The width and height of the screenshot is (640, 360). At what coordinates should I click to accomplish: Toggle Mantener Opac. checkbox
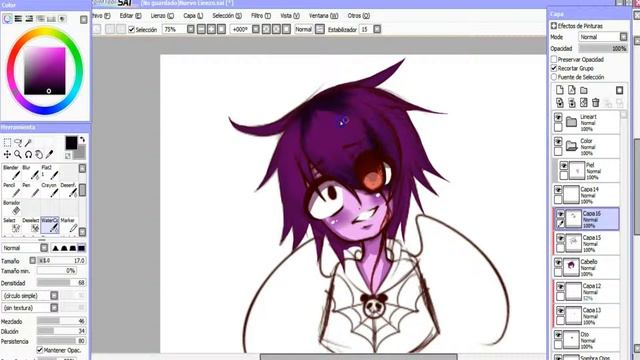point(40,350)
